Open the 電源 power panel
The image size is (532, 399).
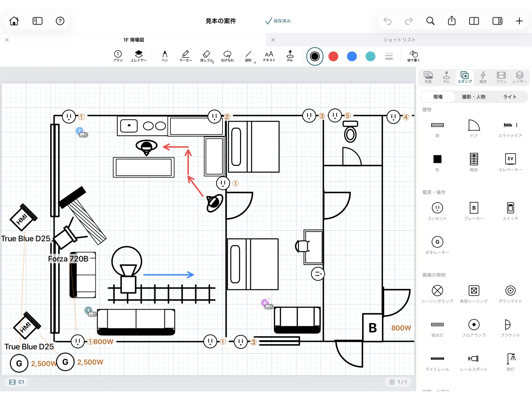(483, 77)
